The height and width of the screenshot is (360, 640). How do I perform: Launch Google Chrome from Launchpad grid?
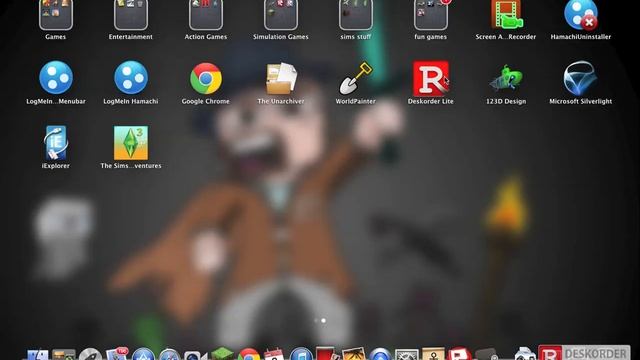tap(206, 78)
